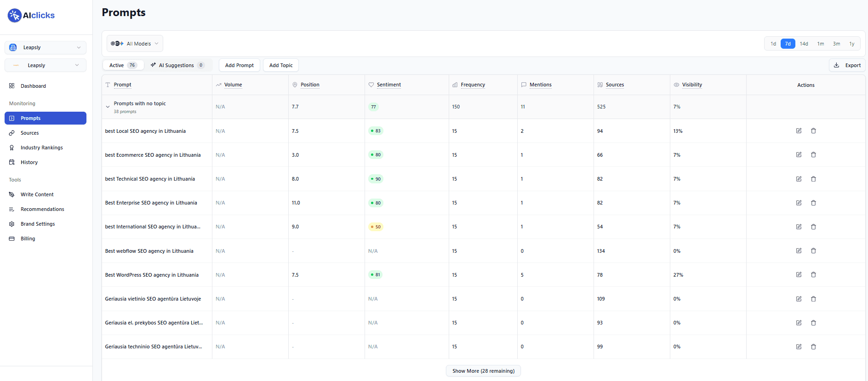Click the Prompt column header
This screenshot has height=381, width=868.
click(x=123, y=85)
